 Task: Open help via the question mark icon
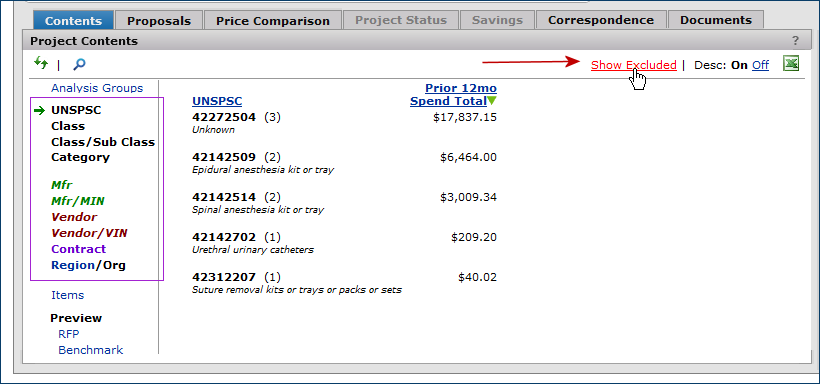click(795, 41)
